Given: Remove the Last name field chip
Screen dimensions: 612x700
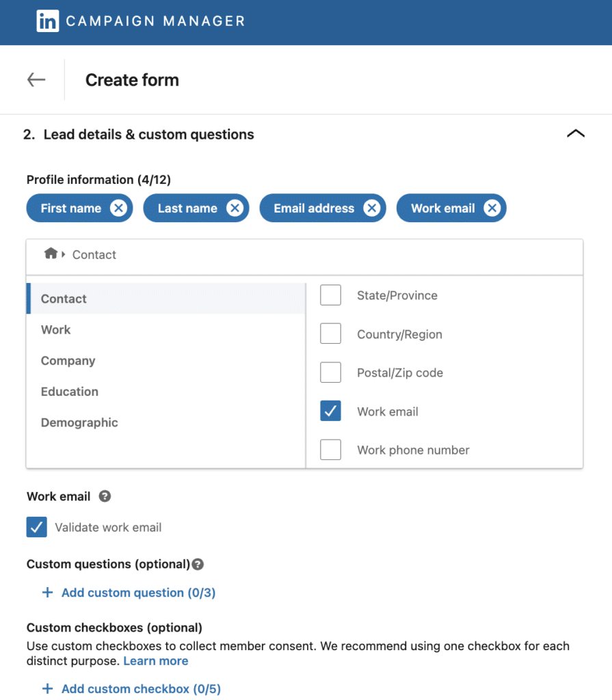Looking at the screenshot, I should pyautogui.click(x=234, y=208).
